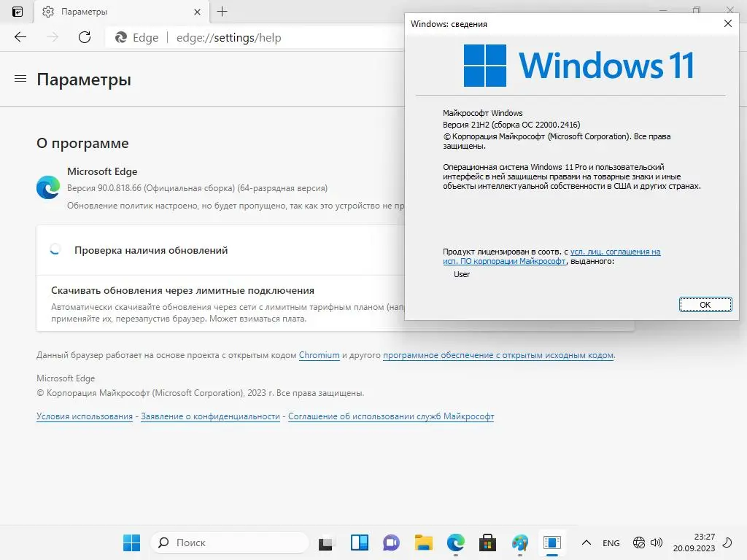The width and height of the screenshot is (747, 560).
Task: Click the browser back arrow
Action: tap(20, 37)
